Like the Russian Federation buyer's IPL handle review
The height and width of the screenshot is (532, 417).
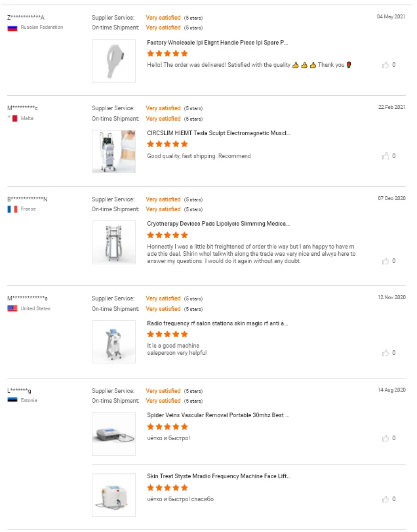tap(386, 65)
